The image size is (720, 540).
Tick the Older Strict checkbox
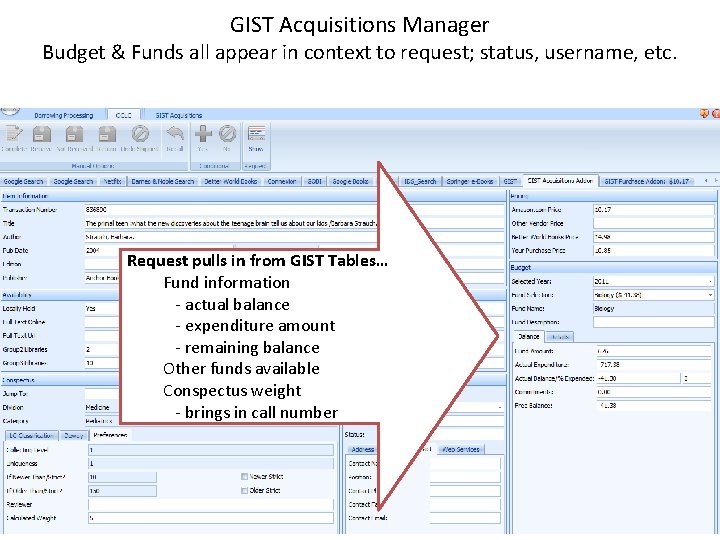pos(244,490)
